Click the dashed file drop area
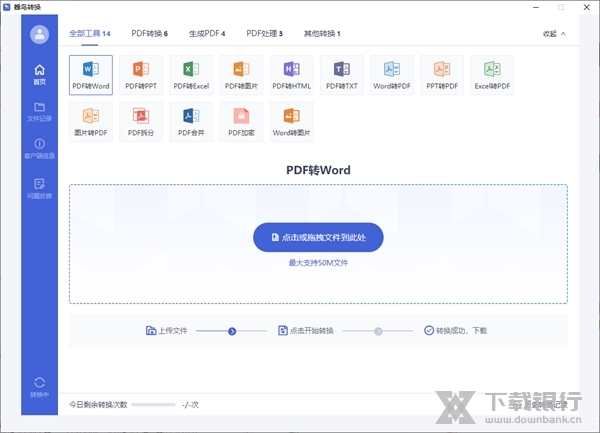The height and width of the screenshot is (433, 600). point(318,244)
